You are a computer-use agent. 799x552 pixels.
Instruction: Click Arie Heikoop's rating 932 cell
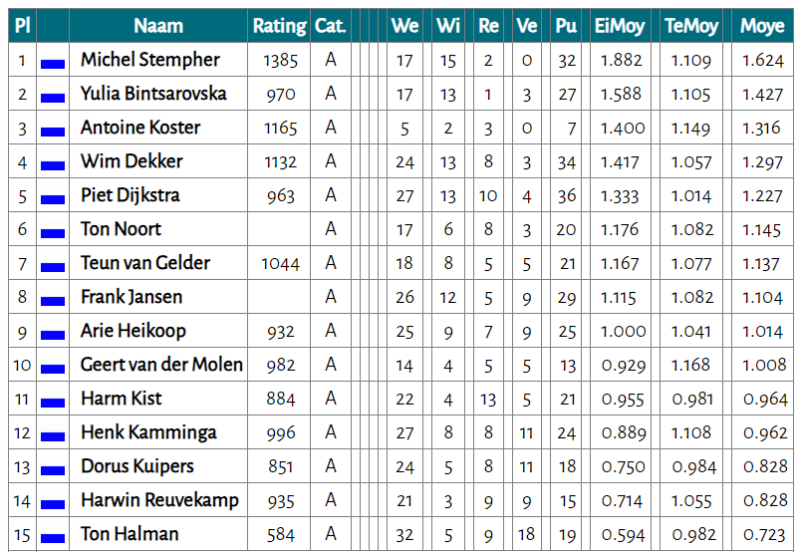pos(280,331)
